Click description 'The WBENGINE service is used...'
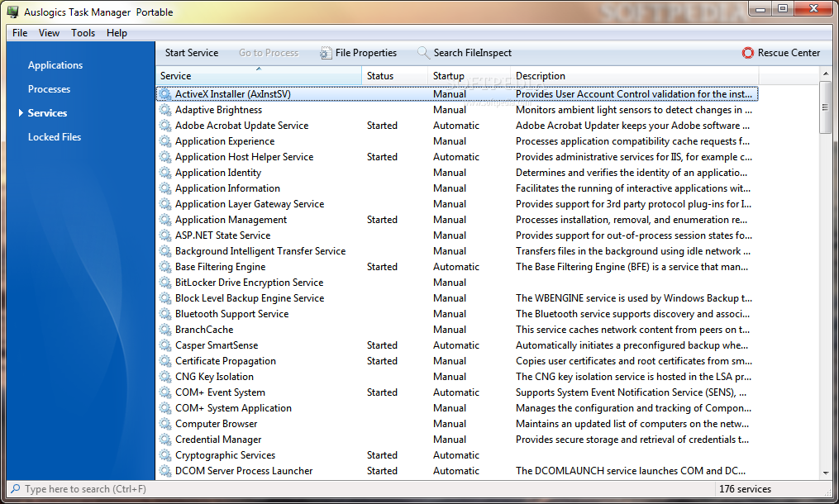Image resolution: width=839 pixels, height=504 pixels. (x=633, y=298)
